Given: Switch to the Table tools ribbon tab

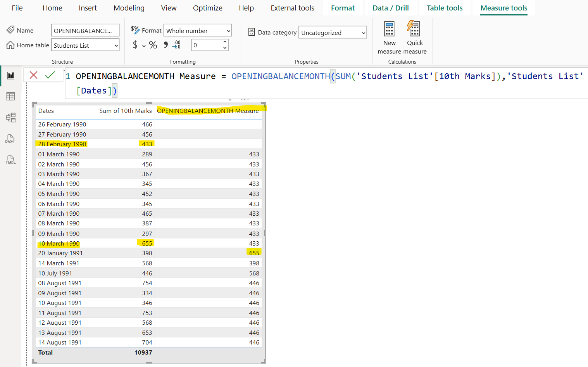Looking at the screenshot, I should tap(444, 7).
